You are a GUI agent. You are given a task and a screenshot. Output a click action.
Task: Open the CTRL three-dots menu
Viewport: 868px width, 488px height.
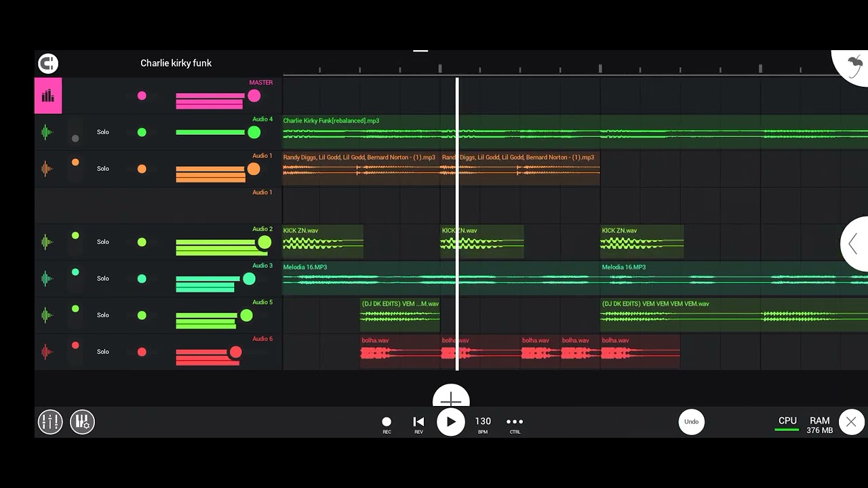click(515, 425)
